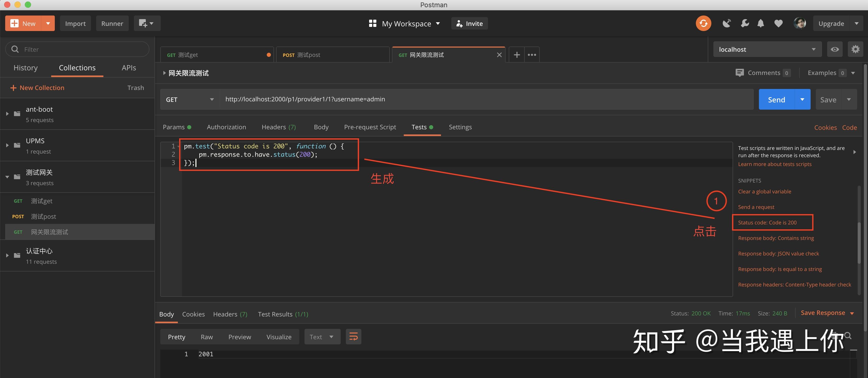The width and height of the screenshot is (868, 378).
Task: Open the HTTP method GET dropdown
Action: pyautogui.click(x=190, y=99)
